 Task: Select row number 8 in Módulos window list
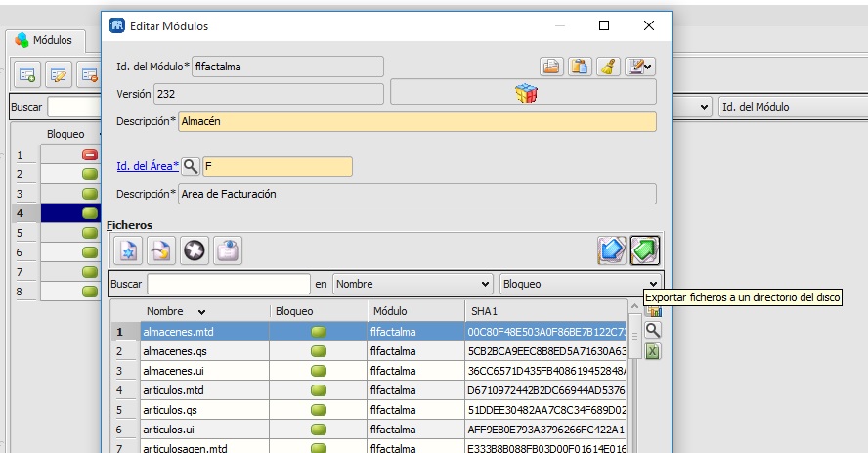[x=20, y=292]
